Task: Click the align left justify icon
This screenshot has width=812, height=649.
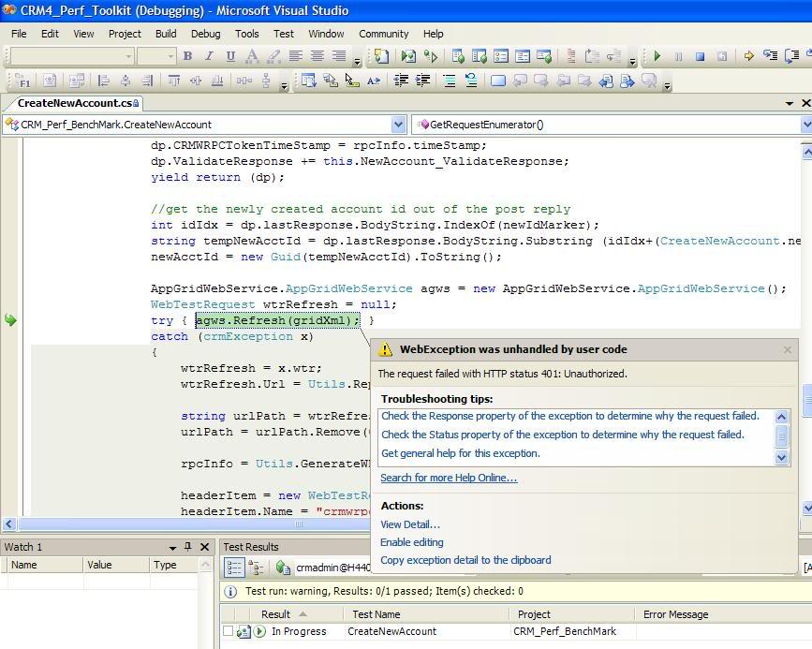Action: (x=295, y=56)
